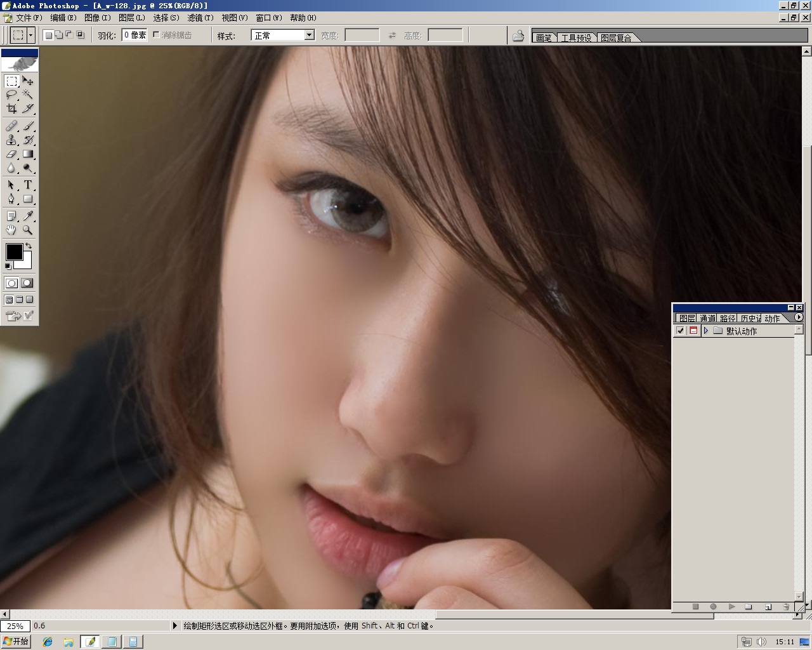Switch to the 通道 channels tab
Image resolution: width=812 pixels, height=650 pixels.
(708, 318)
